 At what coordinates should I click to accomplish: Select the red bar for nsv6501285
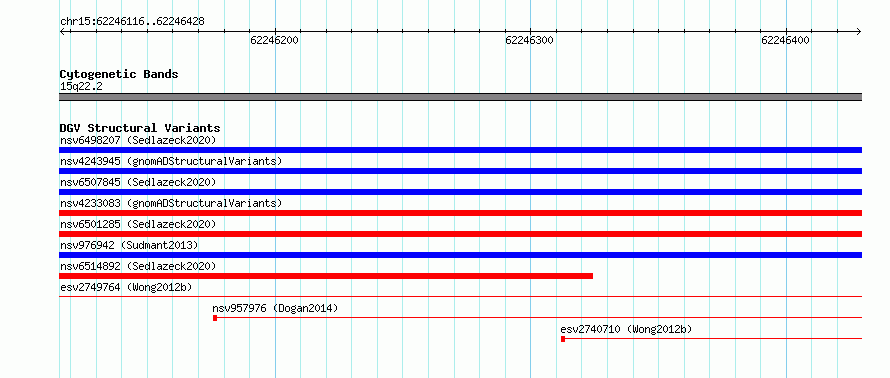click(461, 234)
